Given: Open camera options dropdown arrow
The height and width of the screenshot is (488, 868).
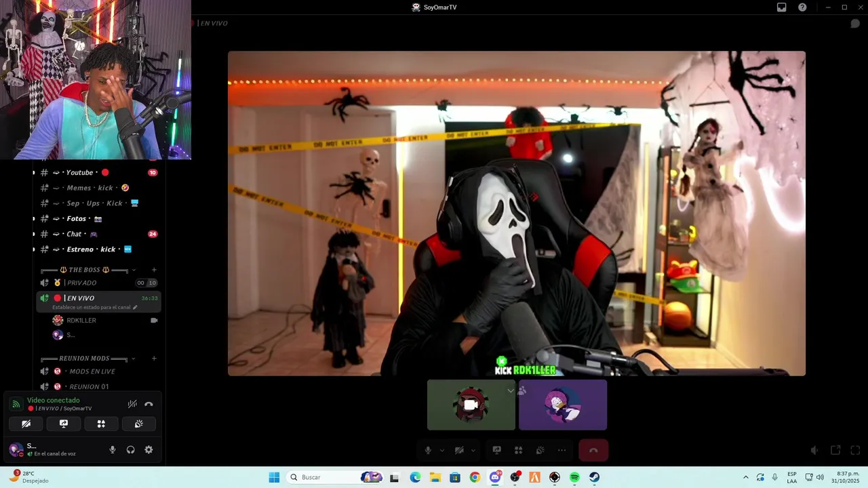Looking at the screenshot, I should (473, 451).
